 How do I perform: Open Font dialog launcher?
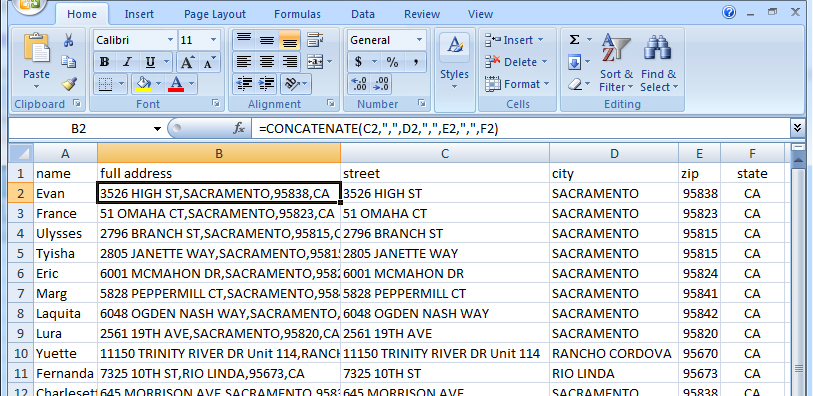pos(215,104)
